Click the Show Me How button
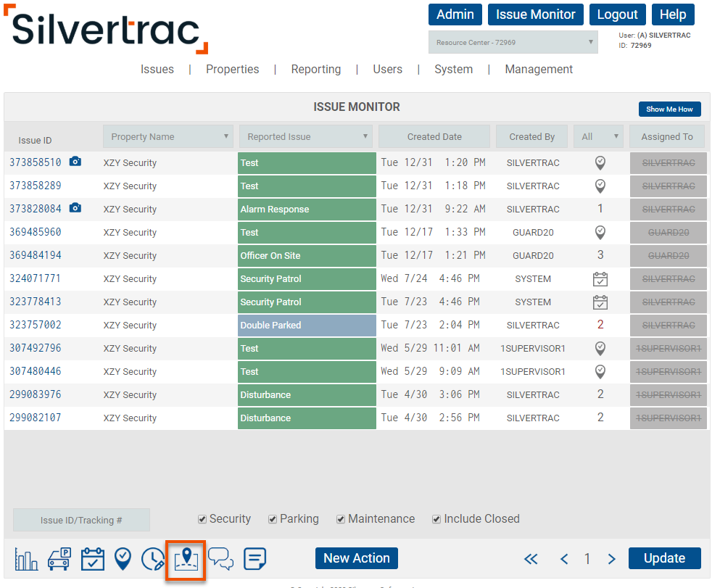This screenshot has width=720, height=588. pyautogui.click(x=669, y=109)
